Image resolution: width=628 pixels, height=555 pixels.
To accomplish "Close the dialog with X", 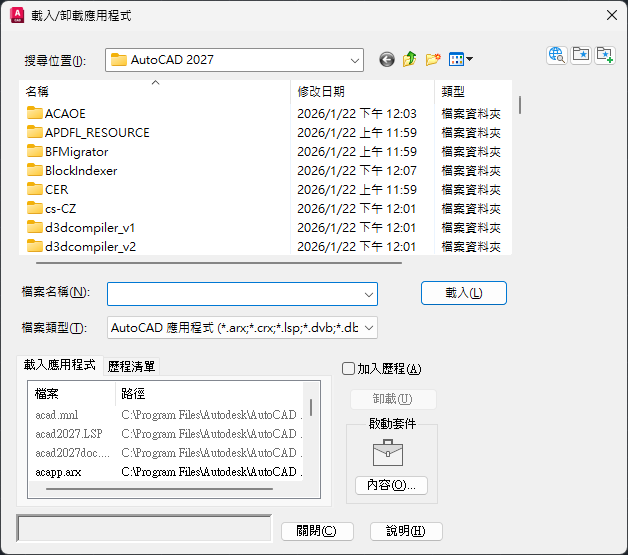I will pos(612,15).
